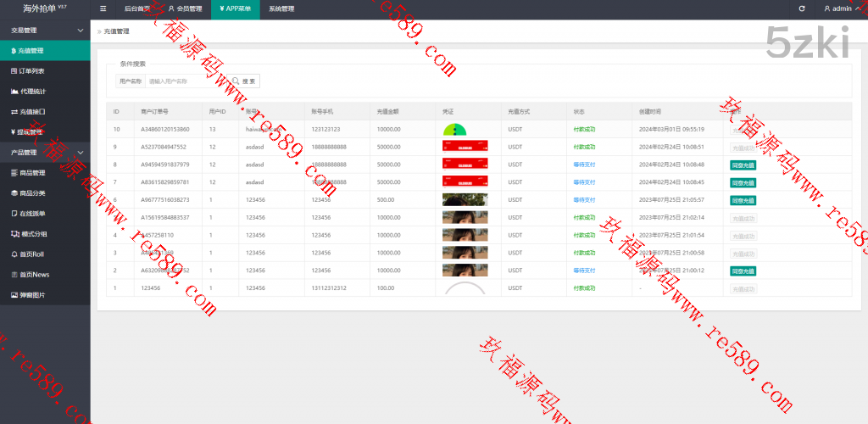Collapse the 产品管理 sidebar group
Viewport: 868px width, 424px height.
pos(44,153)
